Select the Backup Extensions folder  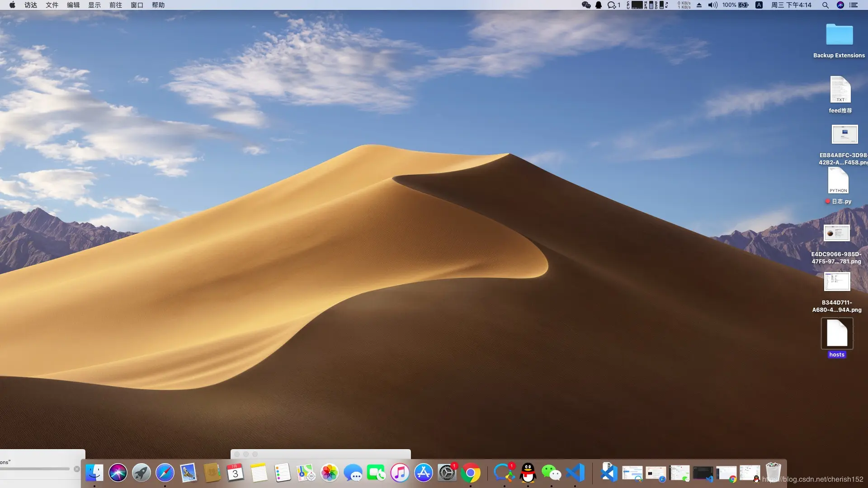[839, 35]
